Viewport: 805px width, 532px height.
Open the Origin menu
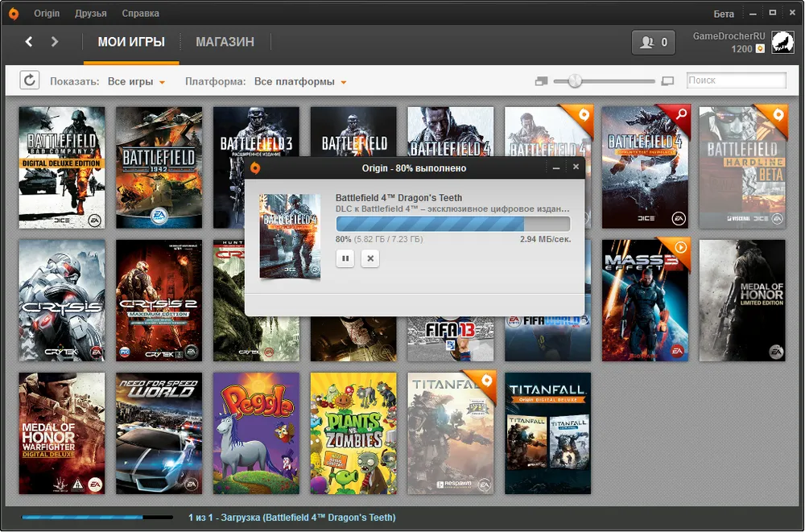point(47,14)
